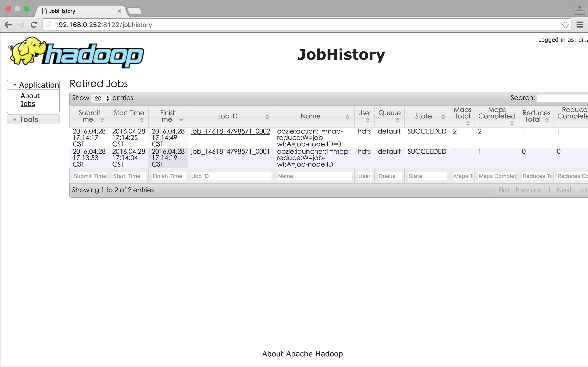Viewport: 588px width, 367px height.
Task: Click the Chrome profile avatar icon
Action: point(580,9)
